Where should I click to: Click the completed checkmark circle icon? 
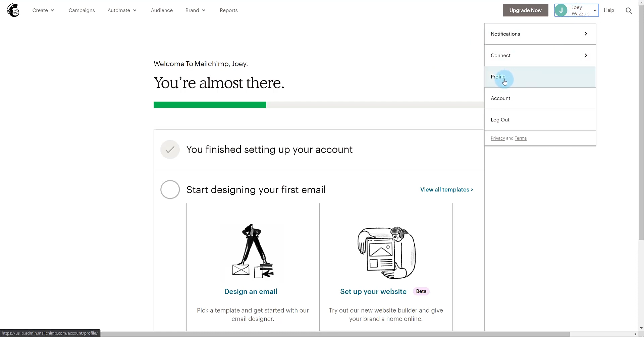pos(170,150)
